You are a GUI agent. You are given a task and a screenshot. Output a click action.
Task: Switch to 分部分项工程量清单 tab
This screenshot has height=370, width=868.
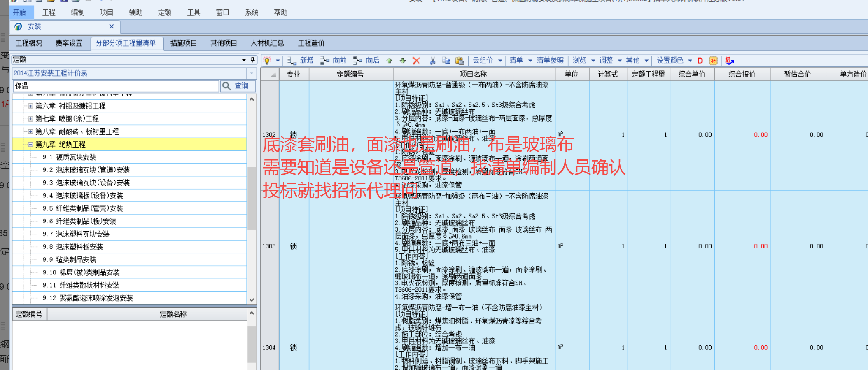point(126,43)
